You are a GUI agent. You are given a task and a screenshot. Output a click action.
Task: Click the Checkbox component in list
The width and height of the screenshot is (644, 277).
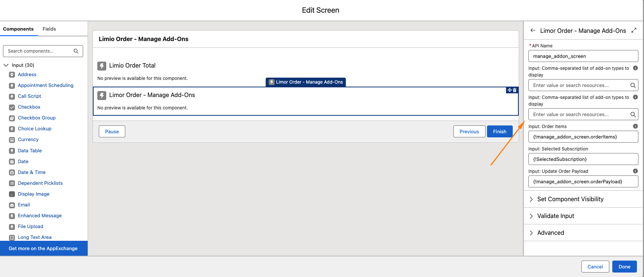click(x=29, y=107)
